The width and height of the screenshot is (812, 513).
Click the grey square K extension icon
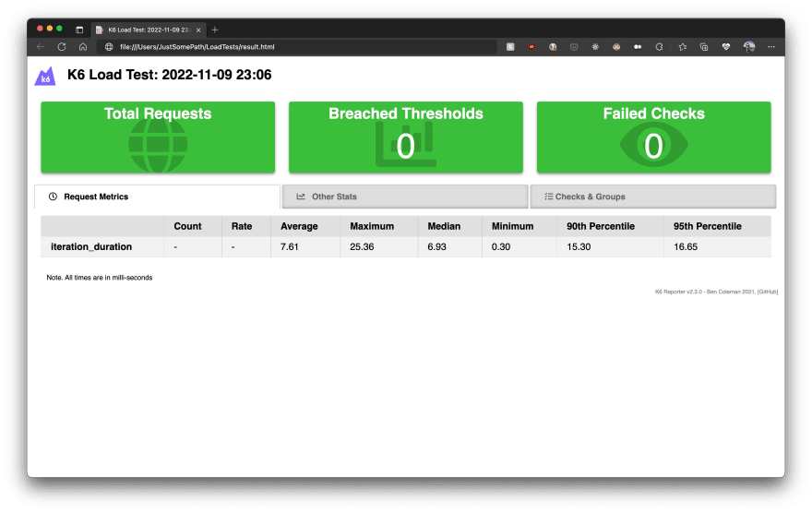[510, 46]
